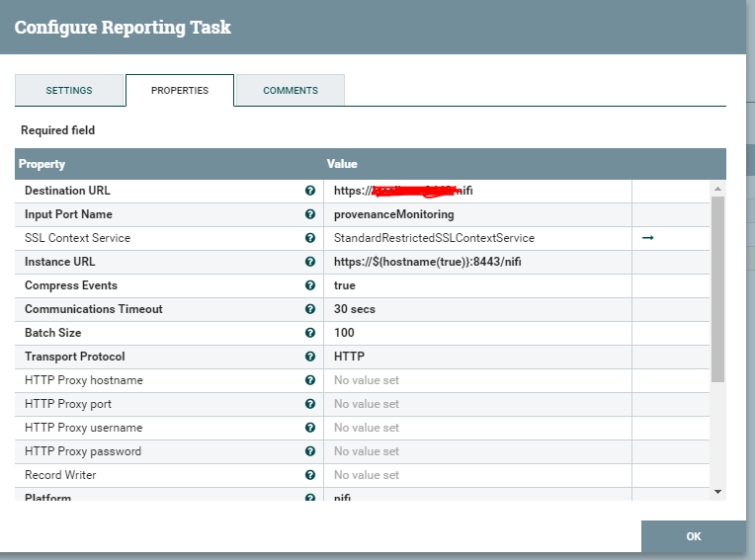Go to SSL Context Service via arrow

(648, 238)
